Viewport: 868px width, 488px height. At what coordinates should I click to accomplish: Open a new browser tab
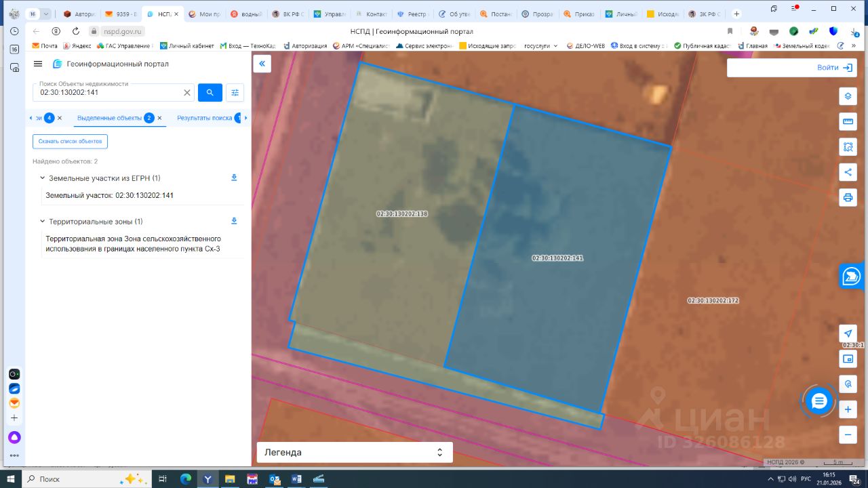coord(736,14)
